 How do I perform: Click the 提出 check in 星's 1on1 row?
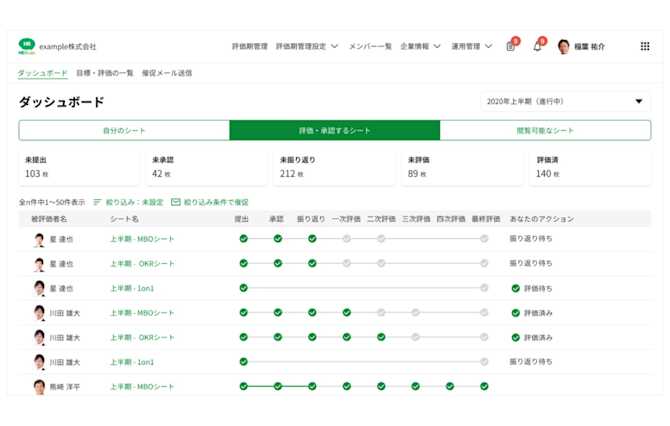244,288
